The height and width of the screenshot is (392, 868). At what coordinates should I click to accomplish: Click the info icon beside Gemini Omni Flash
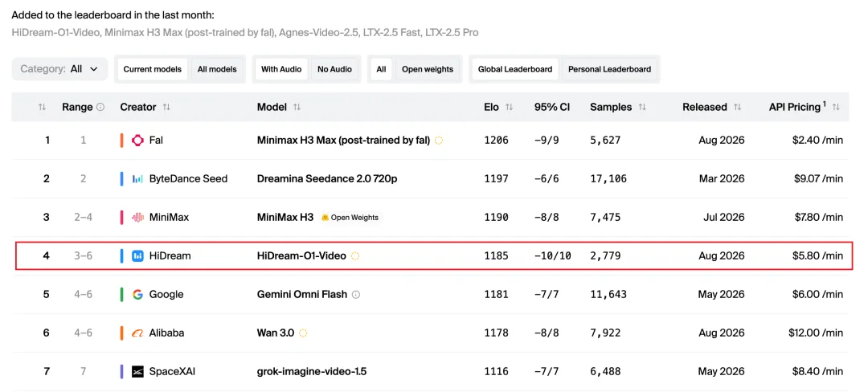pos(356,295)
